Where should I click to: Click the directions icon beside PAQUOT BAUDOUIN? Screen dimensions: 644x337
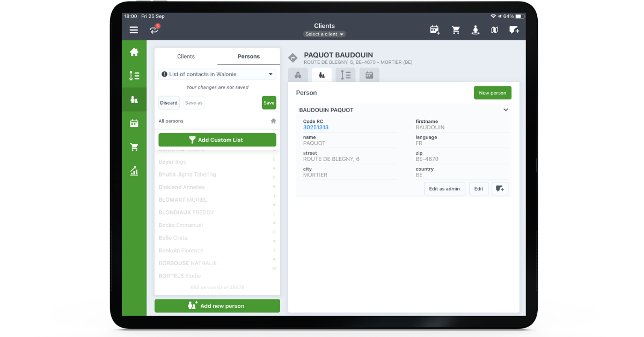(x=293, y=58)
